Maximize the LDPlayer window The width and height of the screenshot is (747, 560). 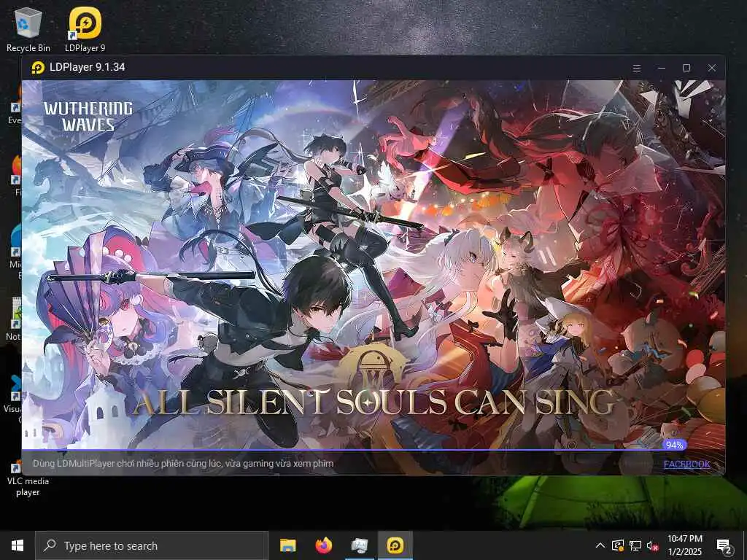point(686,68)
